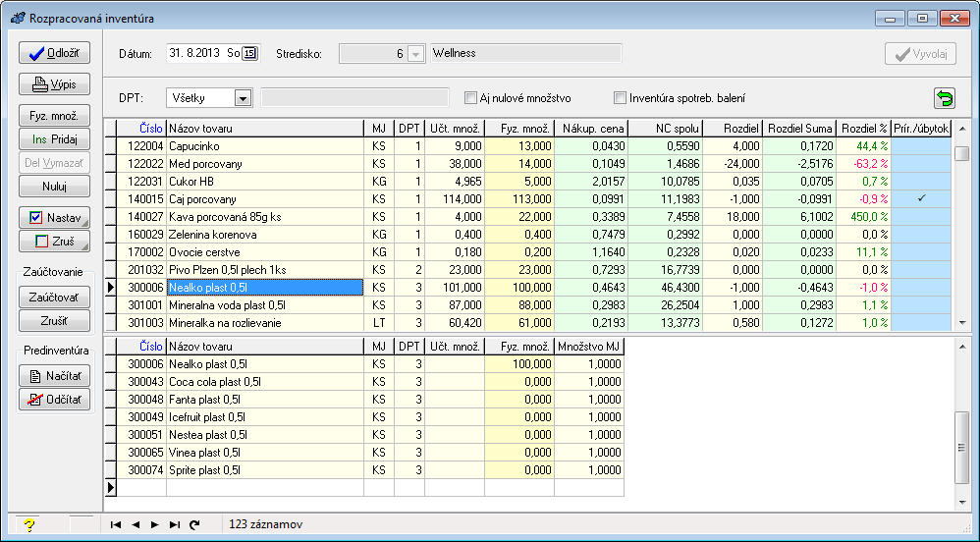This screenshot has width=980, height=542.
Task: Select Ovocie cerstve item
Action: click(265, 252)
